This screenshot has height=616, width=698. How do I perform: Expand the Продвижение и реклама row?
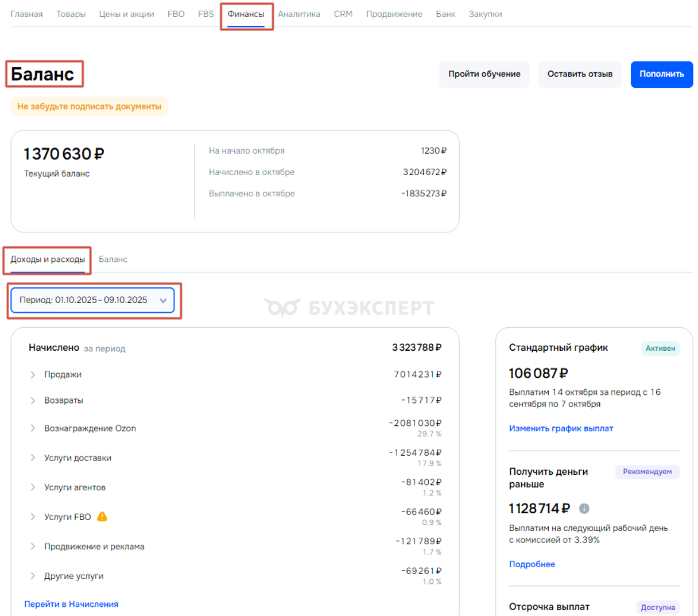(33, 547)
